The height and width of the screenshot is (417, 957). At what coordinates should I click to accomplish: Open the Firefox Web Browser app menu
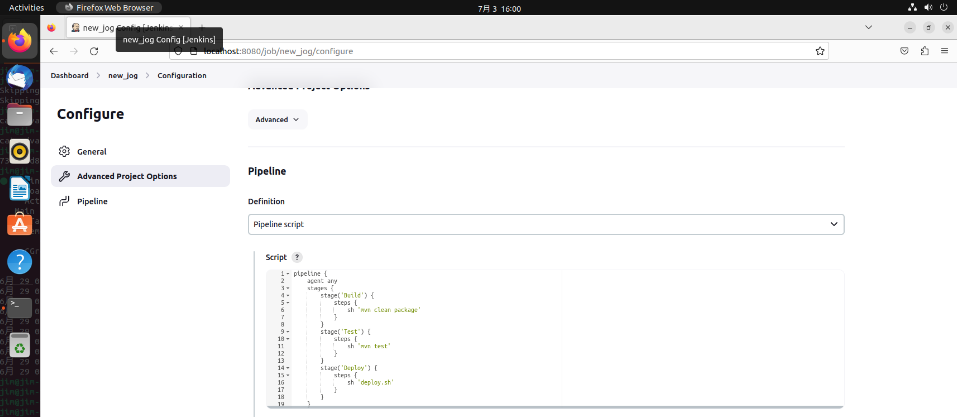[109, 7]
